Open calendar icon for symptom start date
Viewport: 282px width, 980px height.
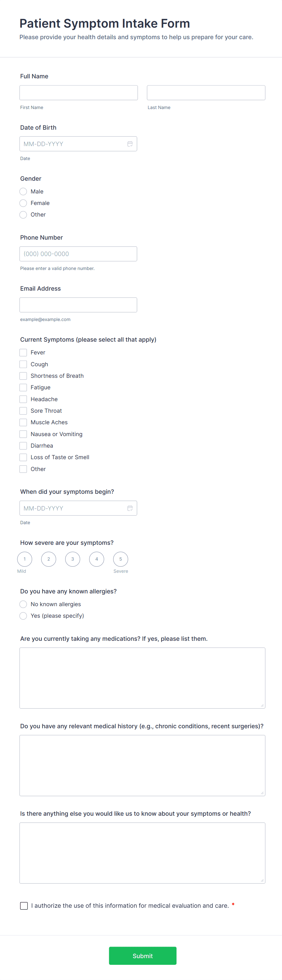pos(130,508)
